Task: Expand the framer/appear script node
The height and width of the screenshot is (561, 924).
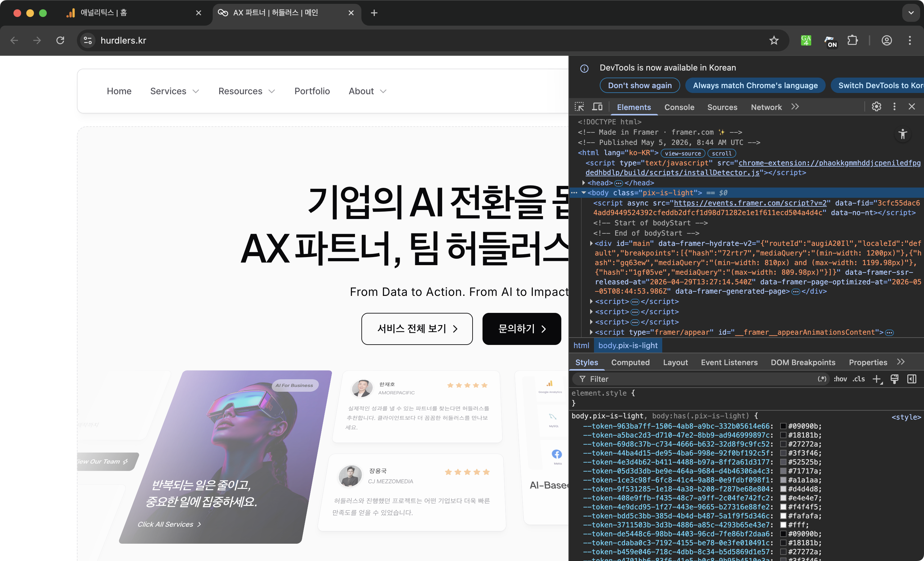Action: pyautogui.click(x=591, y=332)
